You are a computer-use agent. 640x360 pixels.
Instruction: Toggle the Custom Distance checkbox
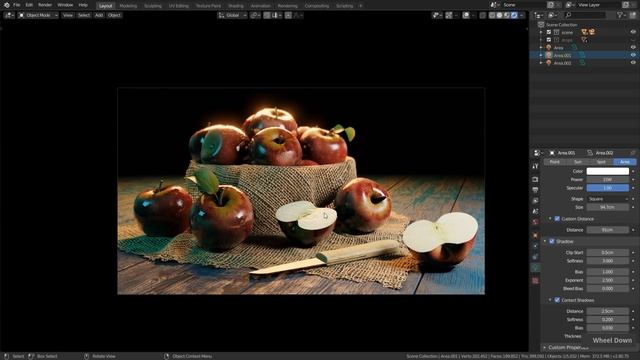557,219
